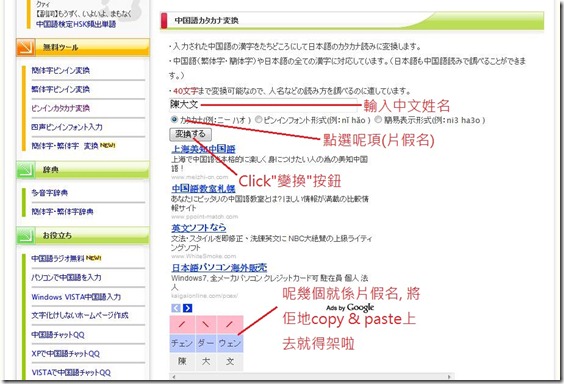This screenshot has width=564, height=384.
Task: Select the カタカナ radio option
Action: click(174, 119)
